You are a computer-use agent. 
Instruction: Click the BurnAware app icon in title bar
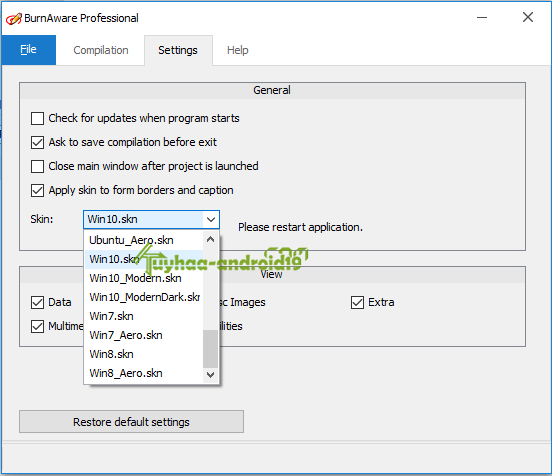pyautogui.click(x=14, y=18)
